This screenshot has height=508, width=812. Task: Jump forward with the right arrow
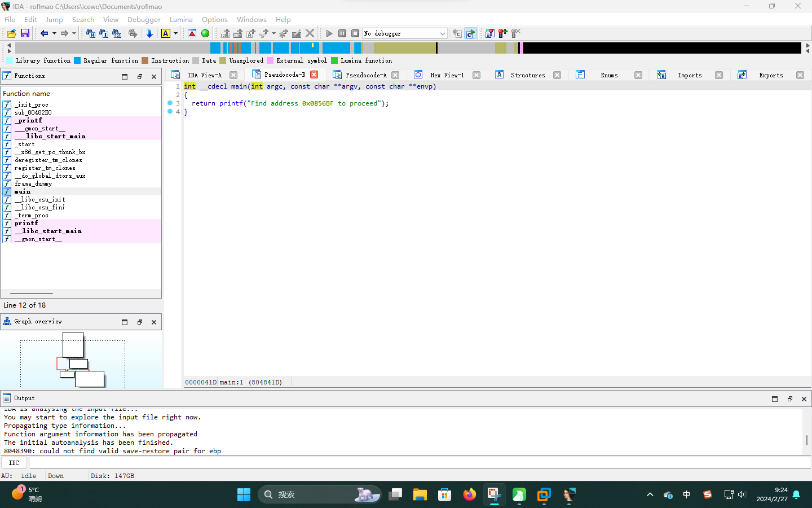click(x=64, y=33)
